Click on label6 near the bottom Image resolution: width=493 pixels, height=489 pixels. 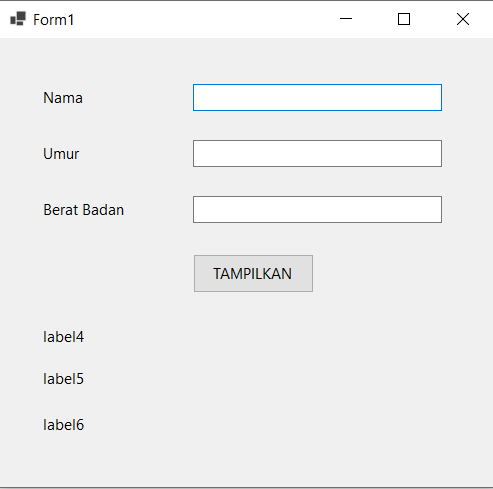(63, 425)
